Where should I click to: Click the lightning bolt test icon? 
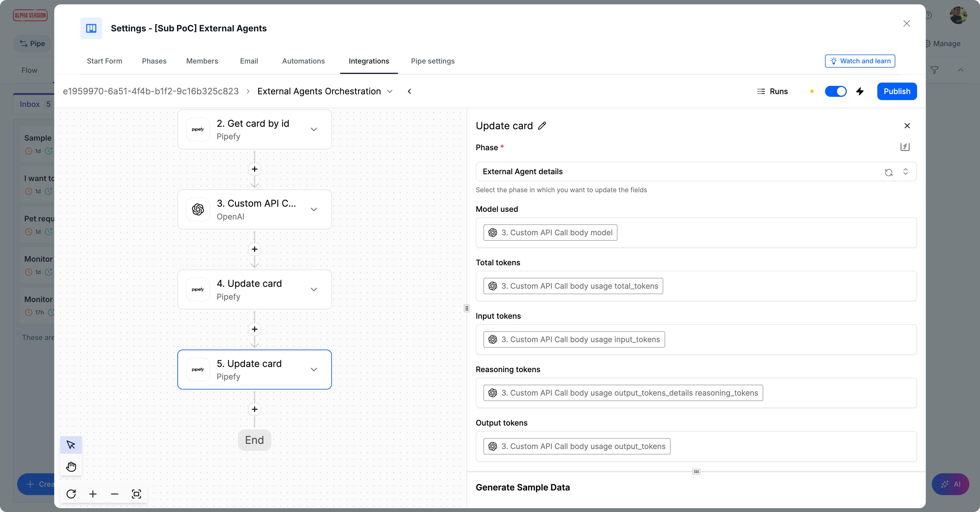[860, 91]
